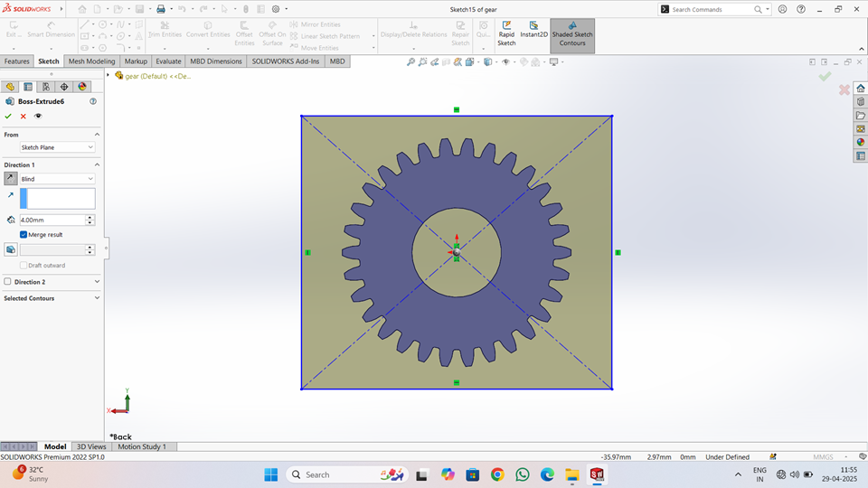Viewport: 868px width, 488px height.
Task: Click Zoom to Area icon
Action: click(x=423, y=62)
